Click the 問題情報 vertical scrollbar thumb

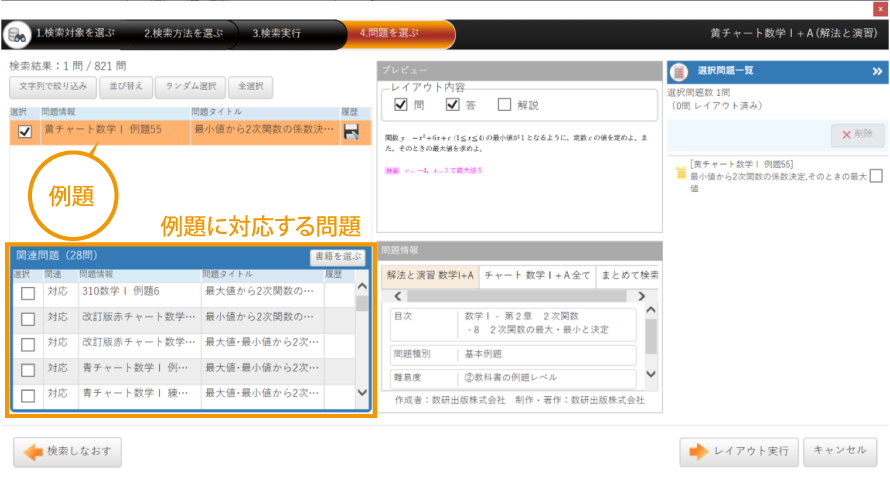pos(651,337)
